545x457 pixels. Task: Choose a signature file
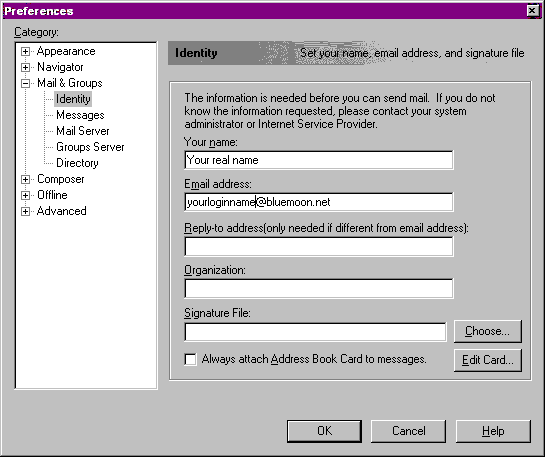pos(488,331)
